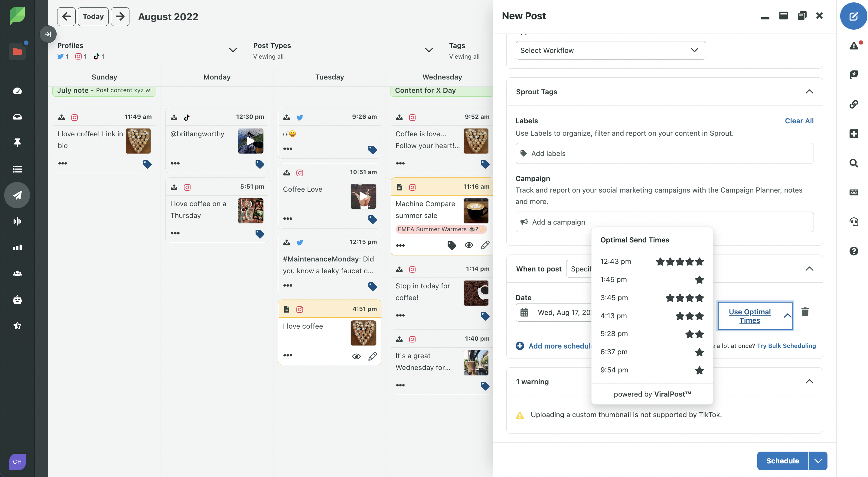
Task: Click the tag icon on Machine Compare post
Action: [452, 245]
